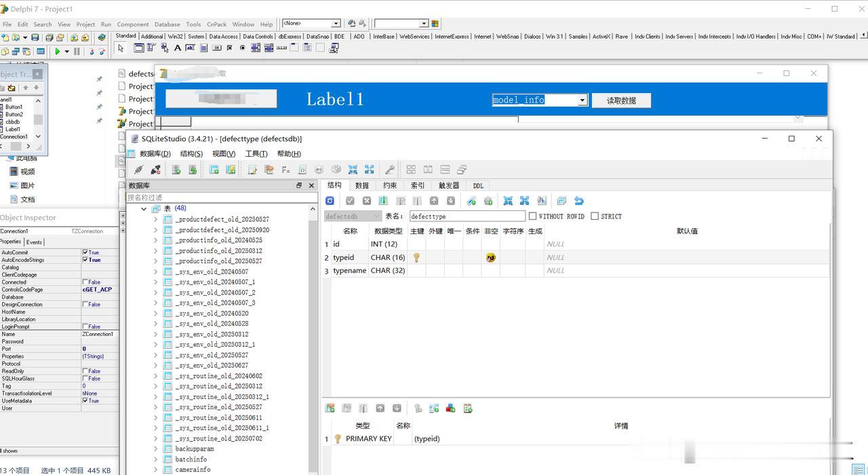This screenshot has width=868, height=475.
Task: Open configuration wrench icon in SQLiteStudio
Action: tap(389, 170)
